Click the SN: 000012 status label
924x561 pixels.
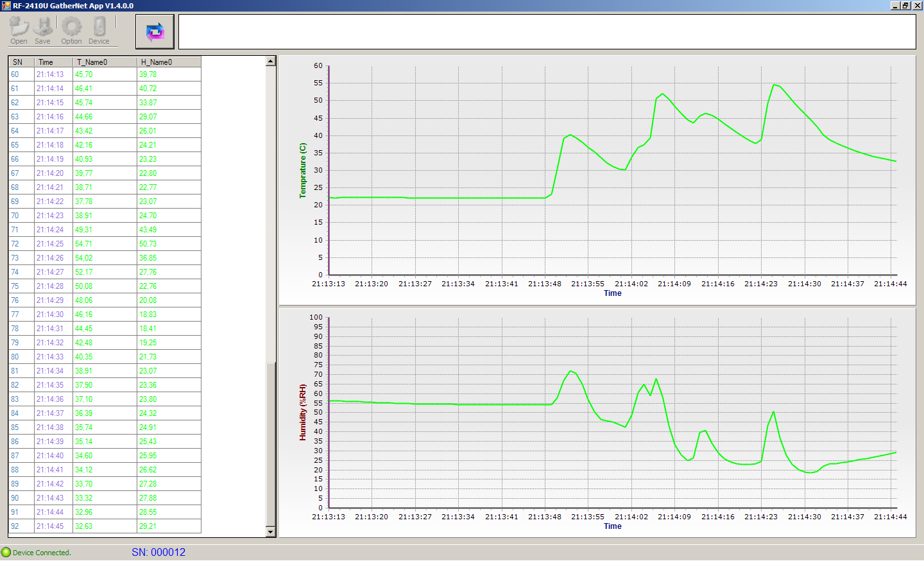(158, 552)
